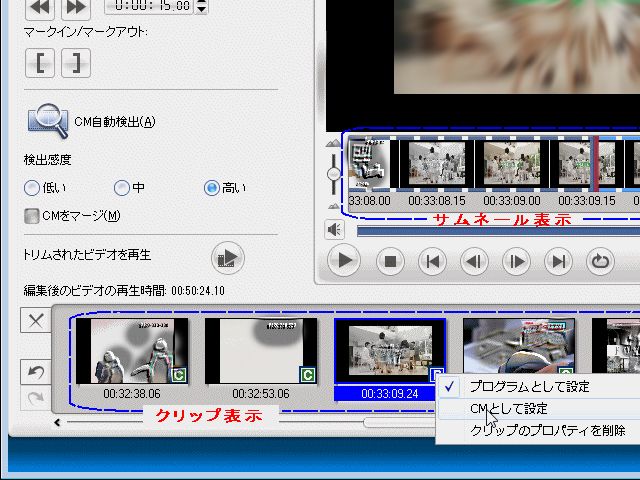Stop video playback
640x480 pixels.
tap(390, 262)
